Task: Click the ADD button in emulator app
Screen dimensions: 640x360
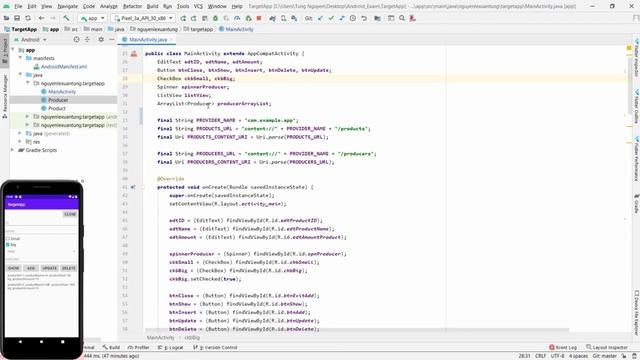Action: coord(31,268)
